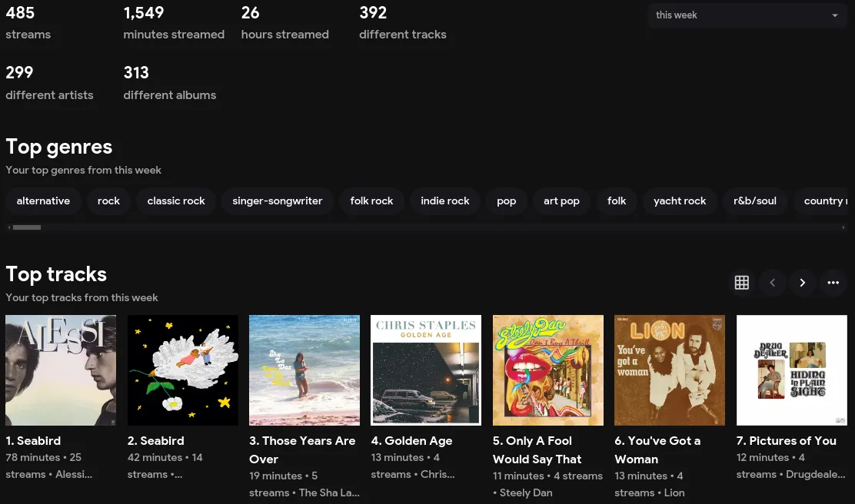Viewport: 855px width, 504px height.
Task: Click the "485 streams" stat
Action: click(x=28, y=22)
